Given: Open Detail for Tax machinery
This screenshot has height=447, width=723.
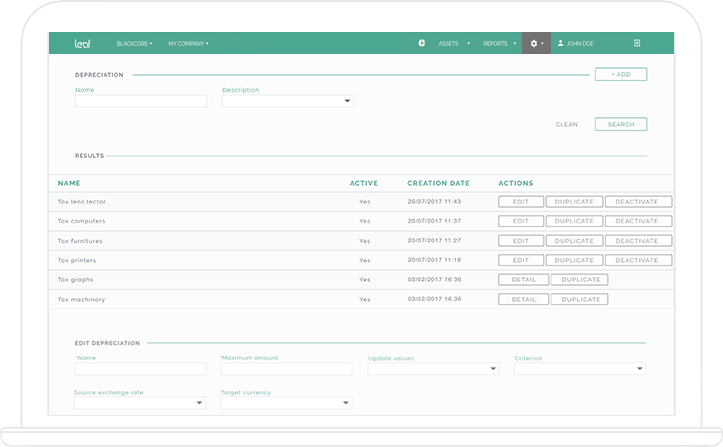Looking at the screenshot, I should point(523,299).
